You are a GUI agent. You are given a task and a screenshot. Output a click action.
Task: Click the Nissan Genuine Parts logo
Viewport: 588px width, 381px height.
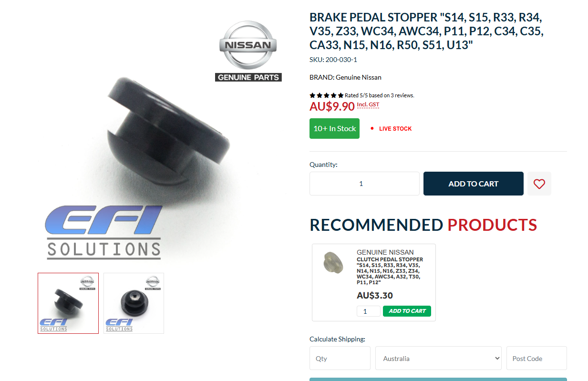[248, 51]
